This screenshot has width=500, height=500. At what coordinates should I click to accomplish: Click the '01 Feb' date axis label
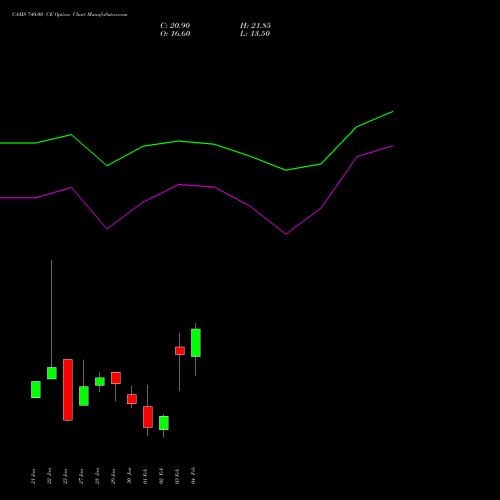pos(145,476)
